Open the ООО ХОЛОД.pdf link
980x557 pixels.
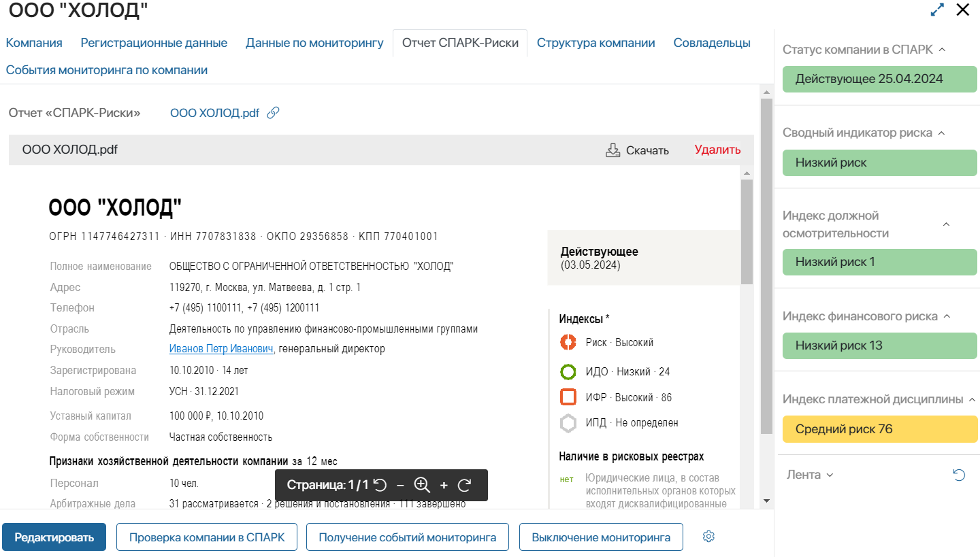[214, 113]
